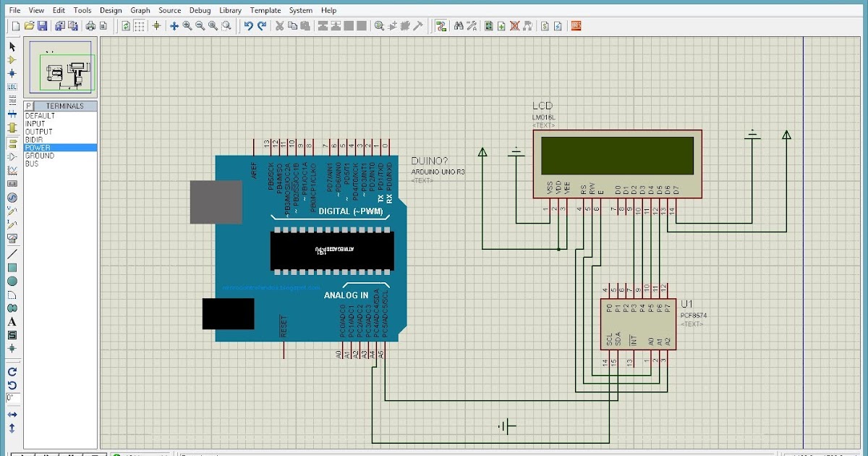Click the Undo toolbar icon

[x=249, y=26]
